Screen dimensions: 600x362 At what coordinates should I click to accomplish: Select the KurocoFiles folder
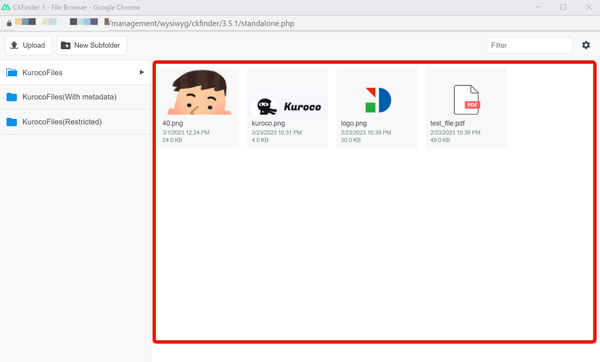click(75, 72)
